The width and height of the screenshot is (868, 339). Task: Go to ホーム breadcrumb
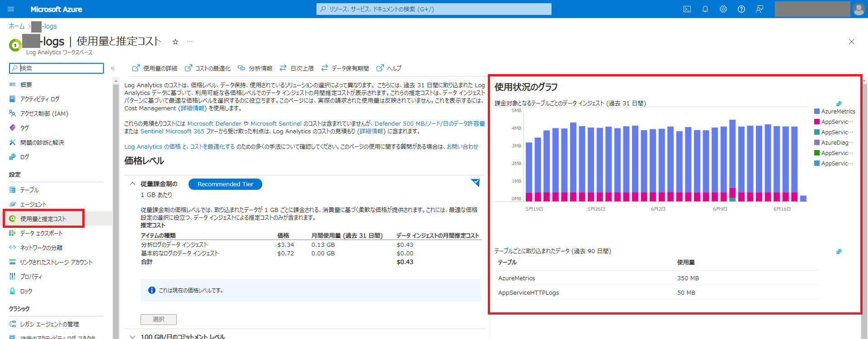(17, 26)
